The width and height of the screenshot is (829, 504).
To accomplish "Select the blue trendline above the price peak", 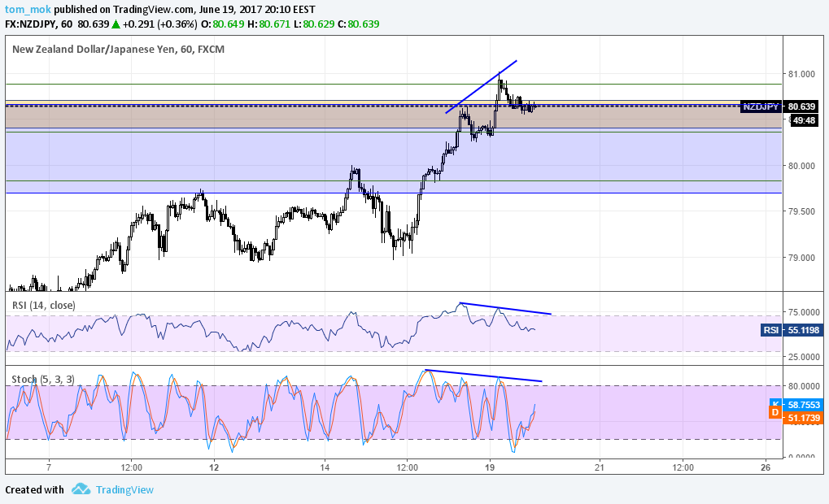I will [481, 87].
